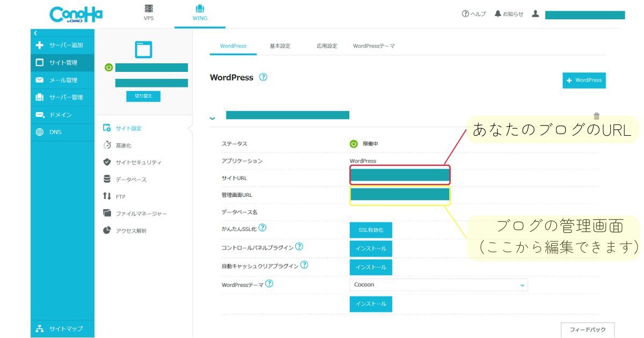
Task: Click the サイトURL label
Action: coord(235,178)
